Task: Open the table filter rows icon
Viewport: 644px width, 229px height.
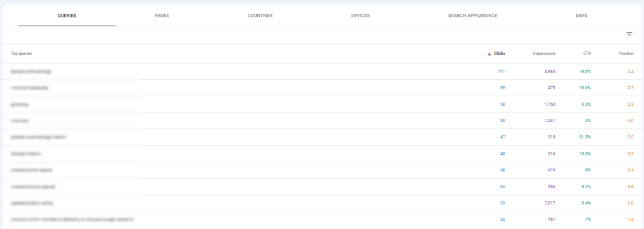Action: (x=629, y=34)
